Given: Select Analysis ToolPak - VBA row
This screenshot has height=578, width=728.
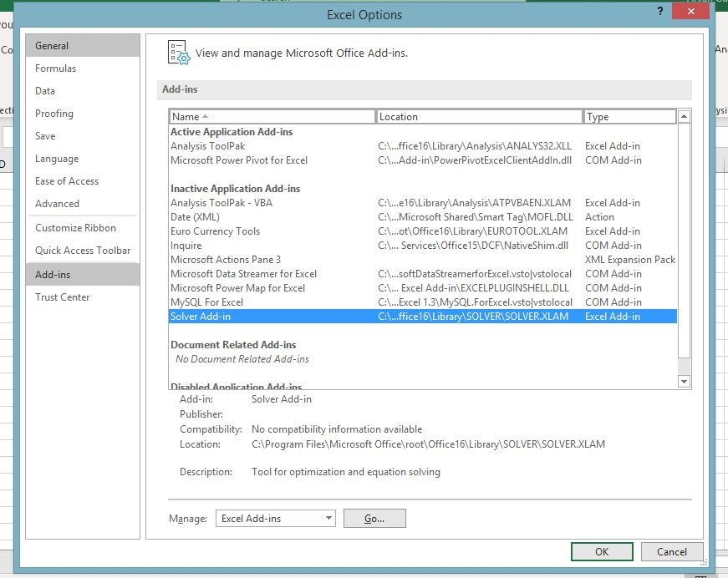Looking at the screenshot, I should 422,203.
